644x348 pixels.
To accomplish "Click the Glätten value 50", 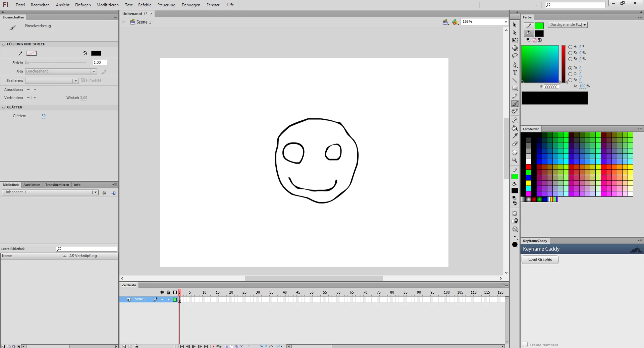I will point(44,116).
